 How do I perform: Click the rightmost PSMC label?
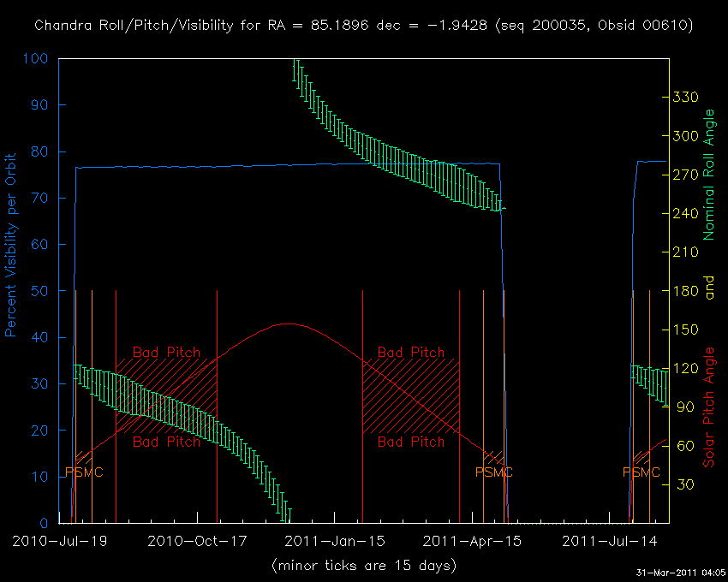[641, 472]
